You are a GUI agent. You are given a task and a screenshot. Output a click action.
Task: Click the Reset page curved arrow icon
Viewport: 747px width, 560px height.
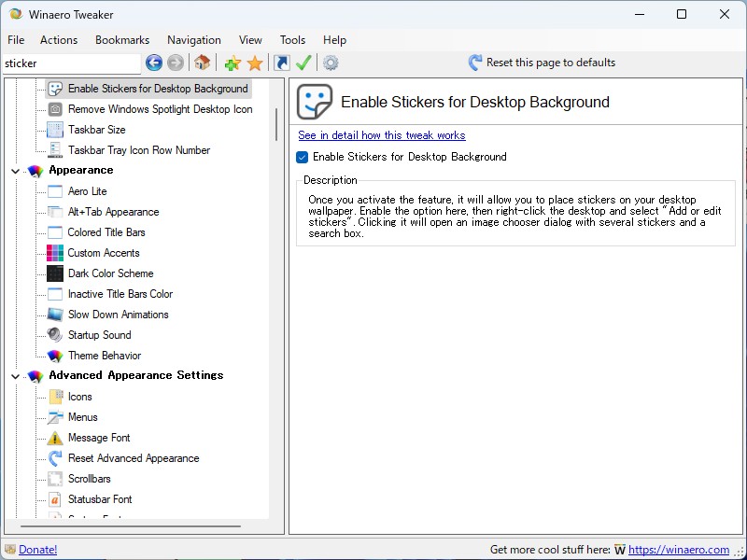[x=475, y=63]
